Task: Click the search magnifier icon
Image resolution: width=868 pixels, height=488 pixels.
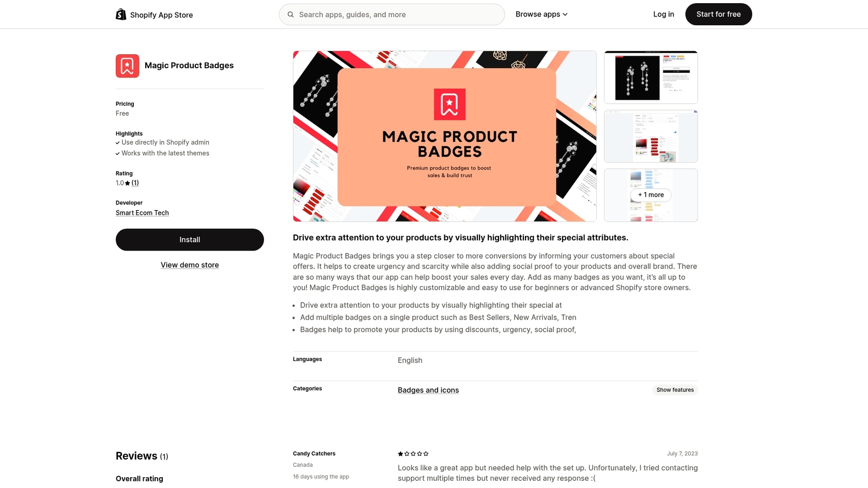Action: (x=291, y=14)
